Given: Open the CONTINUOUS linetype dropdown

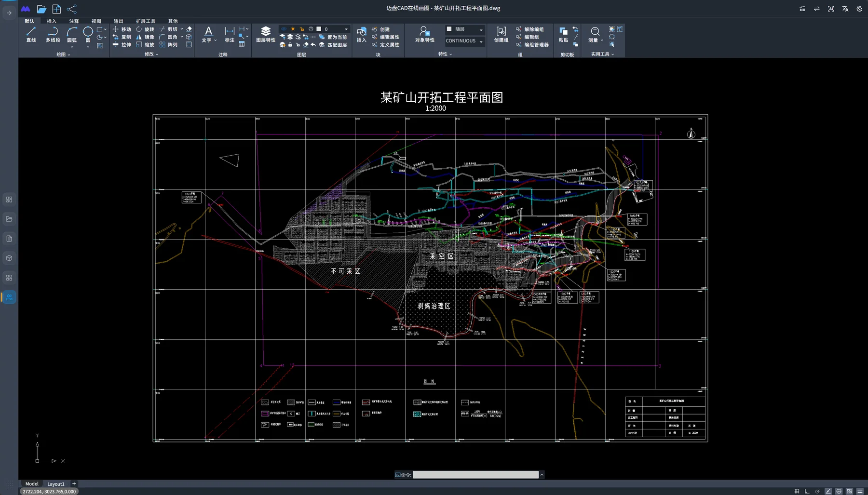Looking at the screenshot, I should (x=464, y=41).
